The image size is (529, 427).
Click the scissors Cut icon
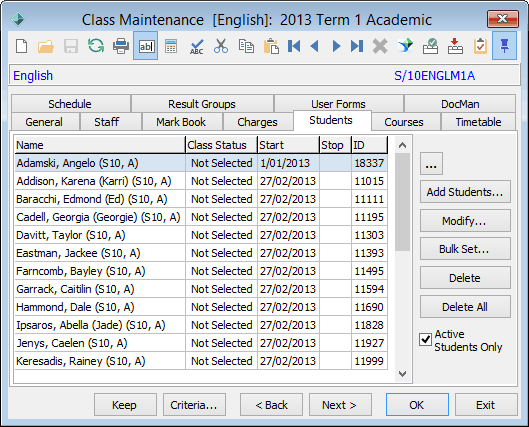pyautogui.click(x=221, y=46)
